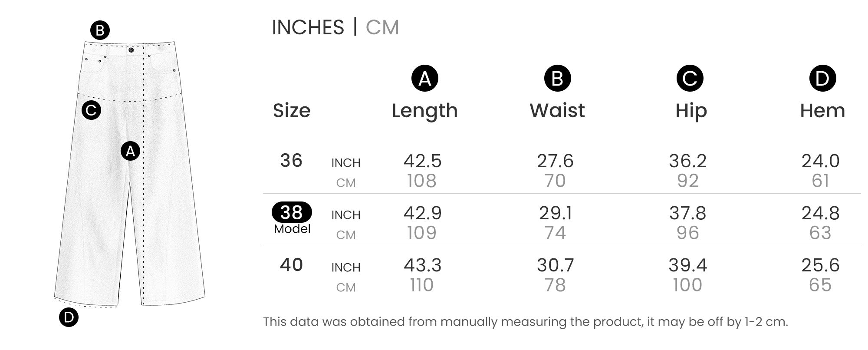Screen dimensions: 868x350
Task: Click the Hip column heading
Action: (691, 111)
